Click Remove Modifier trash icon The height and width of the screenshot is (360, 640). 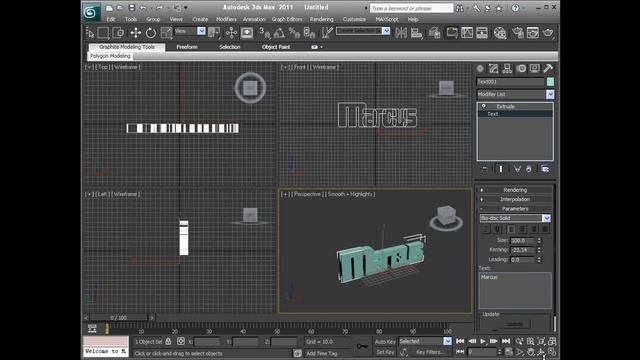[x=529, y=169]
